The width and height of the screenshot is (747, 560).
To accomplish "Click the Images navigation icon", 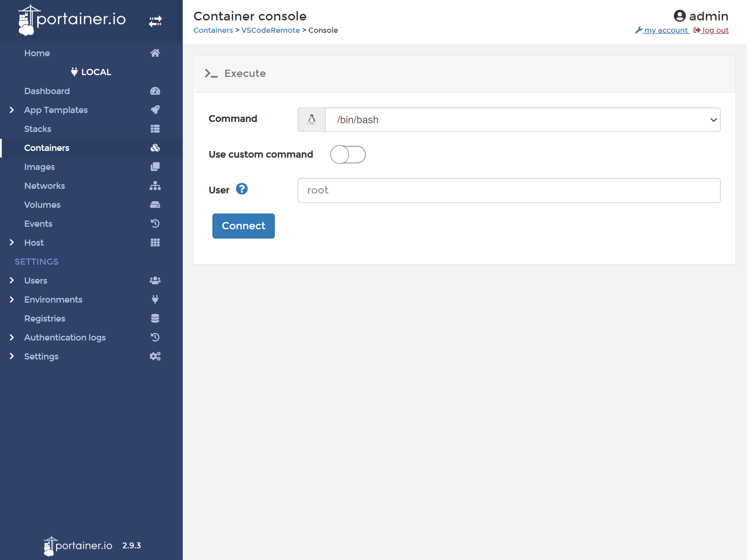I will [x=155, y=167].
